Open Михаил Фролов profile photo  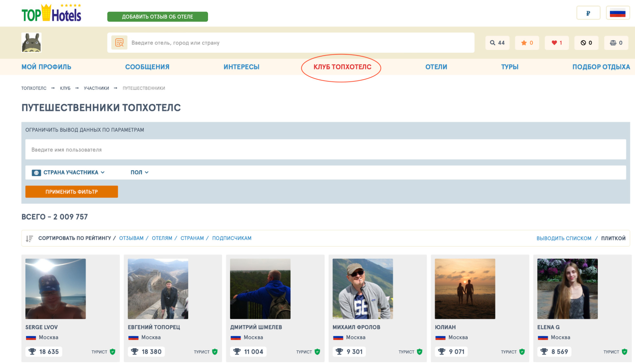click(363, 289)
